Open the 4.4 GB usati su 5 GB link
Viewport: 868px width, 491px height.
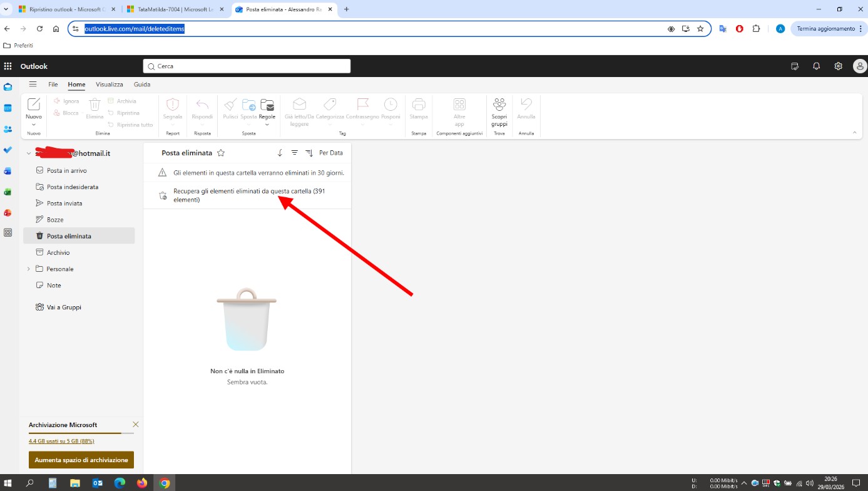(61, 441)
